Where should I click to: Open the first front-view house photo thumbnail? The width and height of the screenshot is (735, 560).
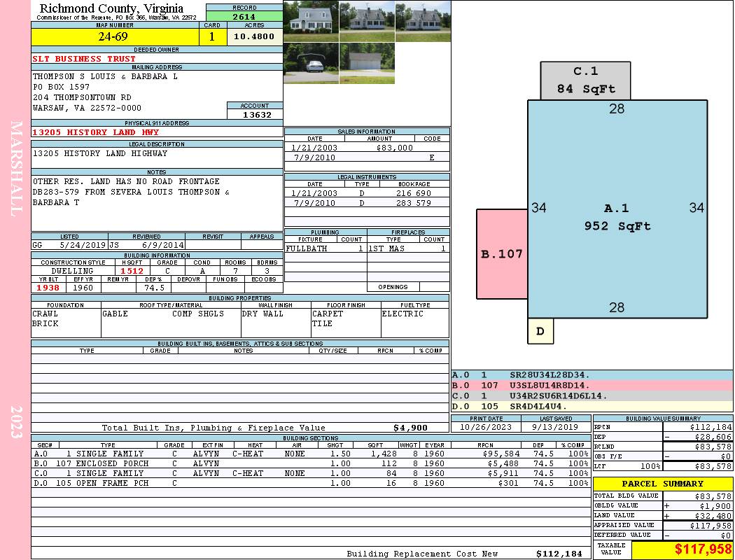click(x=311, y=22)
